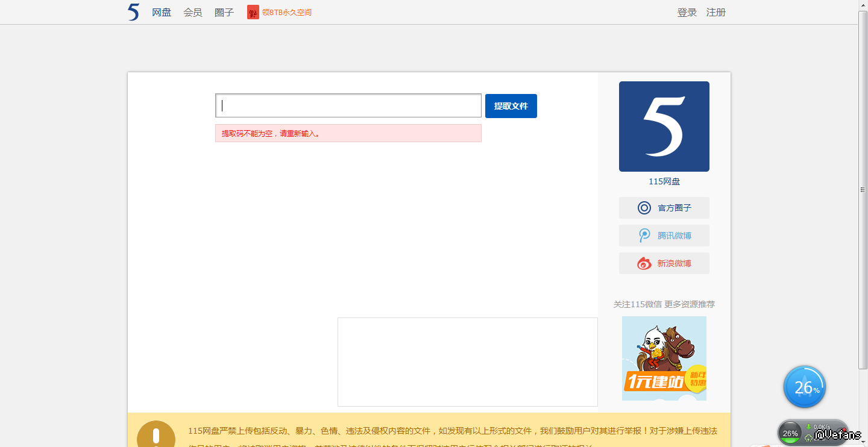
Task: Visit the 官方圈子 button
Action: click(x=664, y=208)
